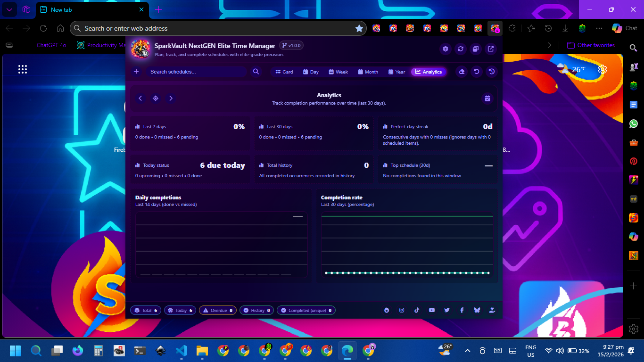
Task: Go to next period with right chevron
Action: [x=171, y=99]
